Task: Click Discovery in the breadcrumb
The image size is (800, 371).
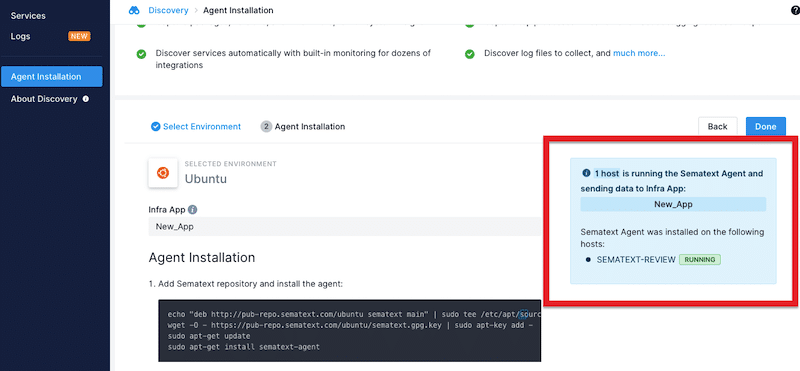Action: pos(168,10)
